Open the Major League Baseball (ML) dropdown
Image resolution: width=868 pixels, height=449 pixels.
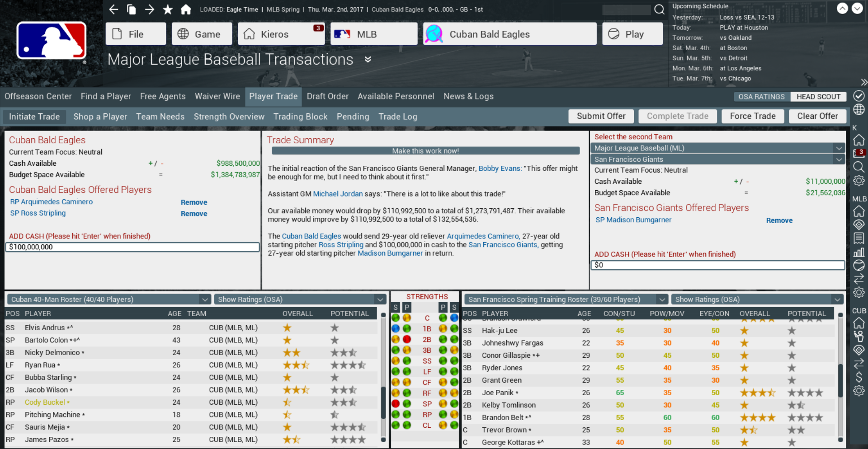717,148
